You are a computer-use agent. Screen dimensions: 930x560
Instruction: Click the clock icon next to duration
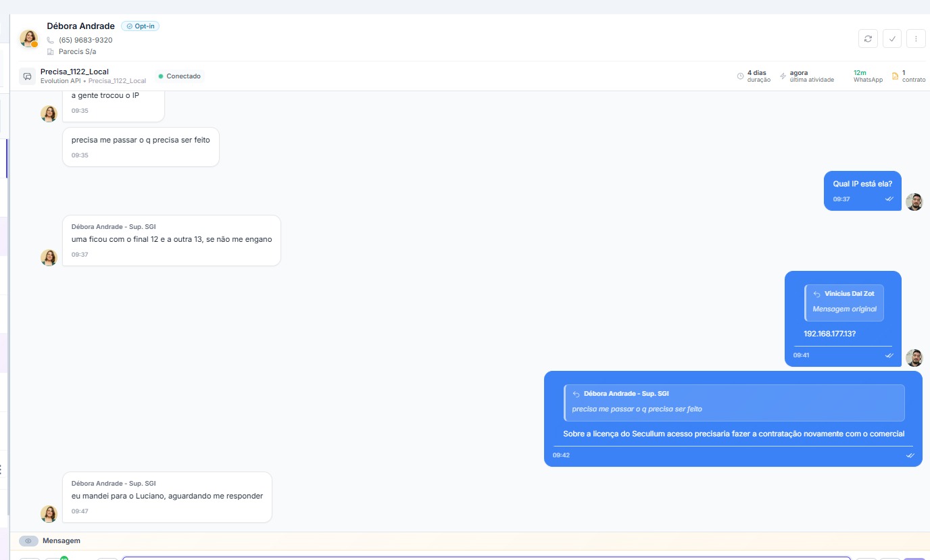pos(740,76)
